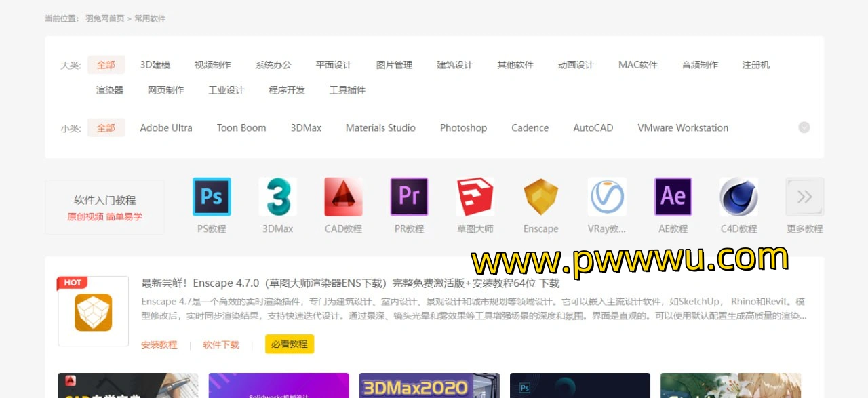This screenshot has width=868, height=398.
Task: Open the Enscape tutorial icon
Action: click(541, 197)
